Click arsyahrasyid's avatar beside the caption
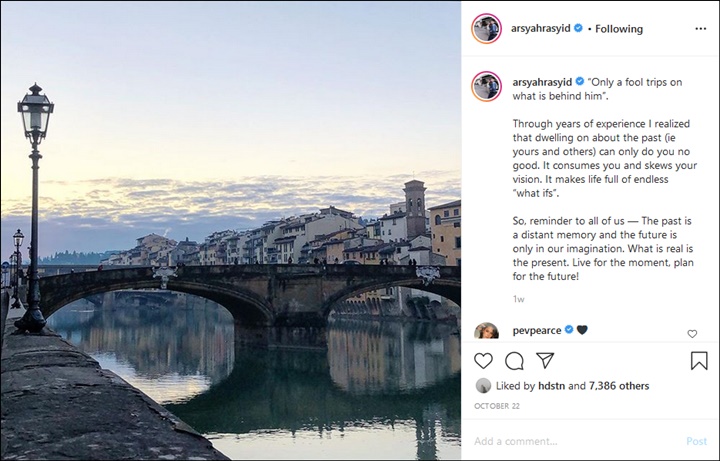 coord(486,86)
